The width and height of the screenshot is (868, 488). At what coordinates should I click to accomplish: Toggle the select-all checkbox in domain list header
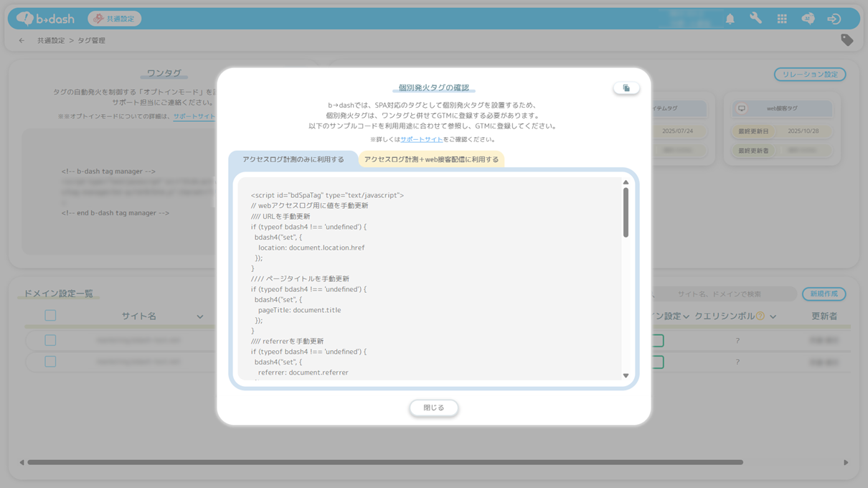click(50, 316)
